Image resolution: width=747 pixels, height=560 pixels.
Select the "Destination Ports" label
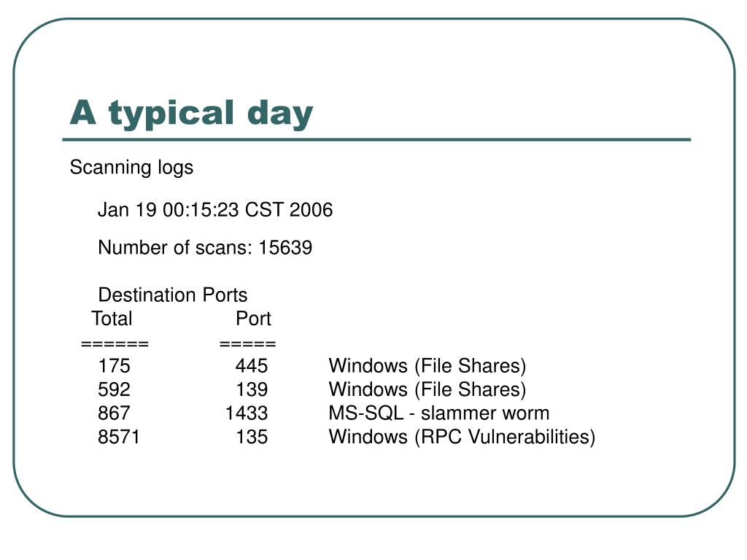[x=172, y=295]
